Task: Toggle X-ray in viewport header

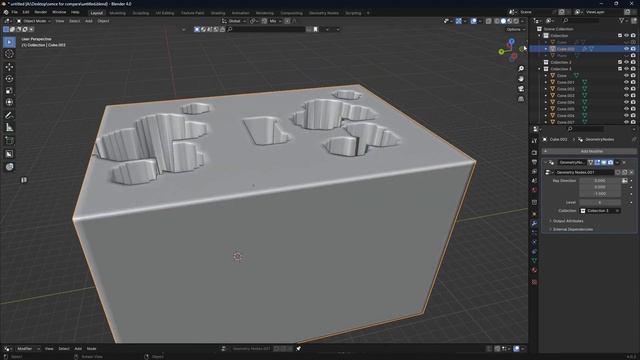Action: tap(489, 21)
